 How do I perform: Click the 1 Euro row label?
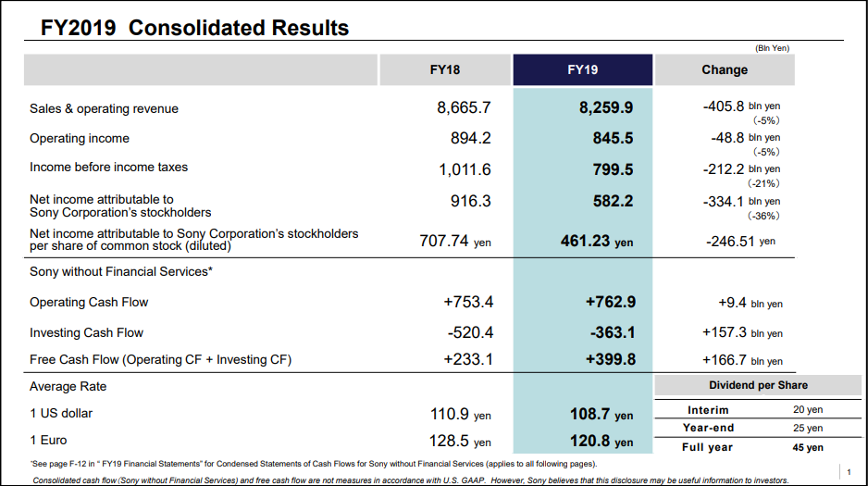(x=48, y=440)
